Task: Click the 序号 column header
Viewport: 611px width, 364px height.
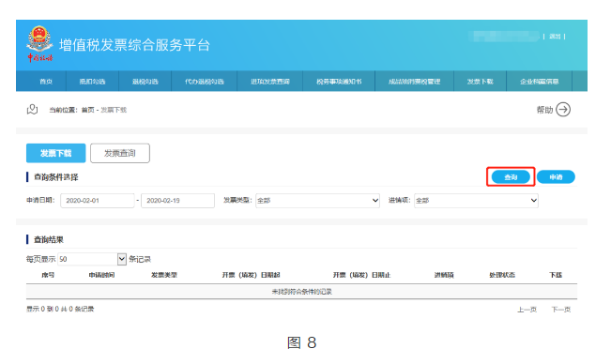Action: tap(48, 275)
